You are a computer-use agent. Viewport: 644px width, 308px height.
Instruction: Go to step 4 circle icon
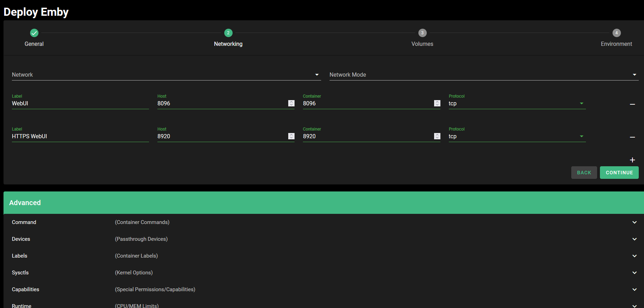pyautogui.click(x=616, y=33)
